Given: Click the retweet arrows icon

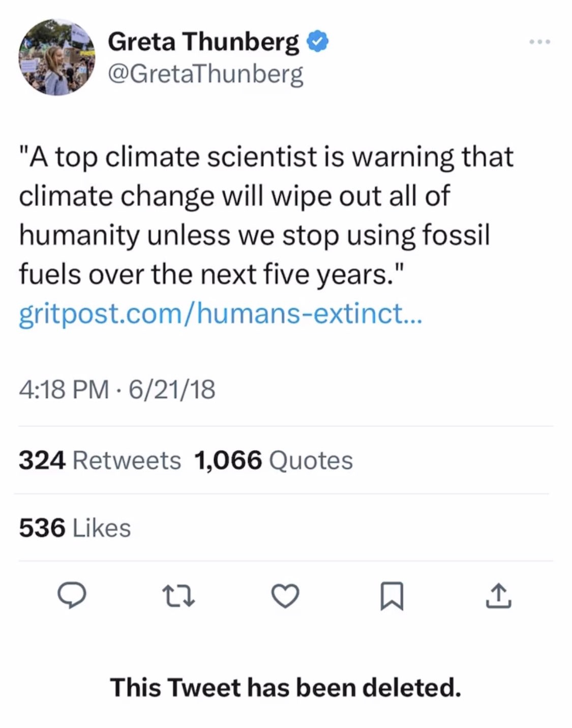Looking at the screenshot, I should [x=178, y=597].
